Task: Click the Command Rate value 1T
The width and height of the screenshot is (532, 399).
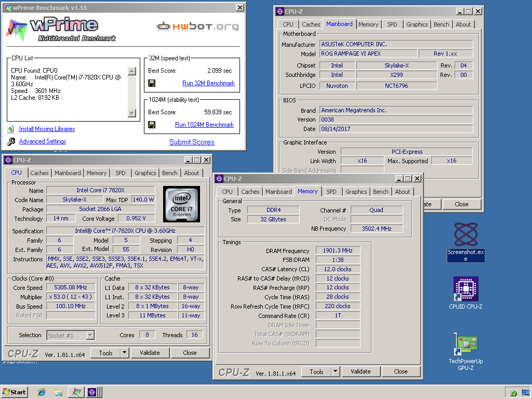Action: (x=338, y=315)
